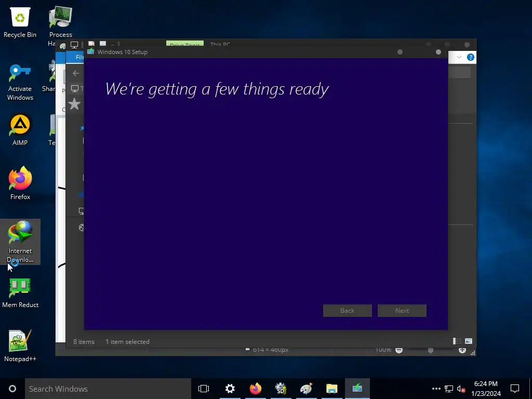Open the Activate Windows desktop shortcut
This screenshot has height=399, width=532.
pos(20,83)
